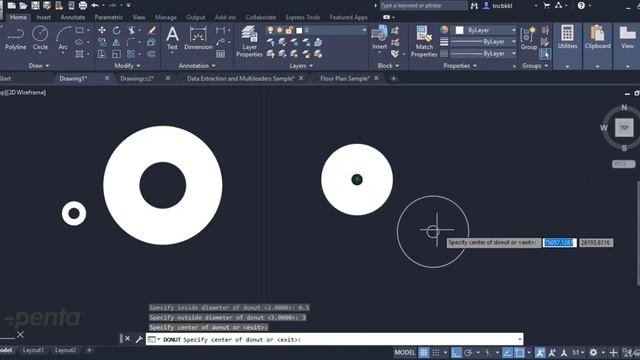Click the Table icon in Annotation
Viewport: 640px width, 360px height.
pos(220,54)
